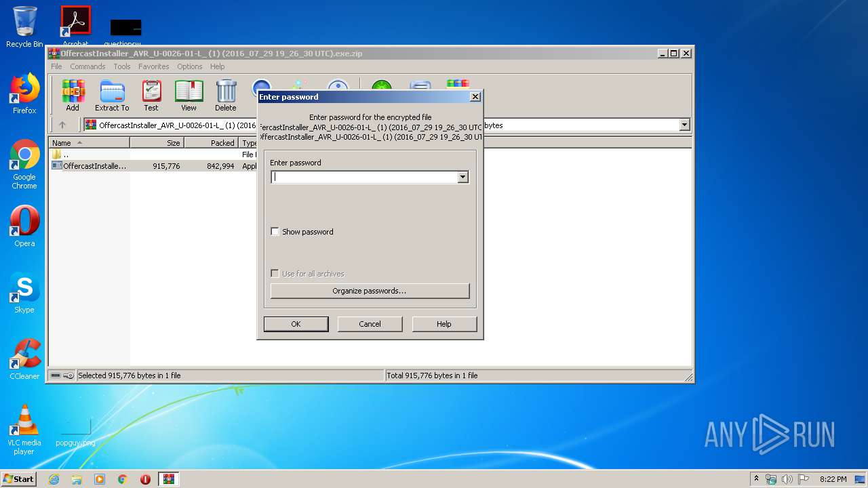Sort by the Name column header
Viewport: 868px width, 488px height.
pos(90,143)
